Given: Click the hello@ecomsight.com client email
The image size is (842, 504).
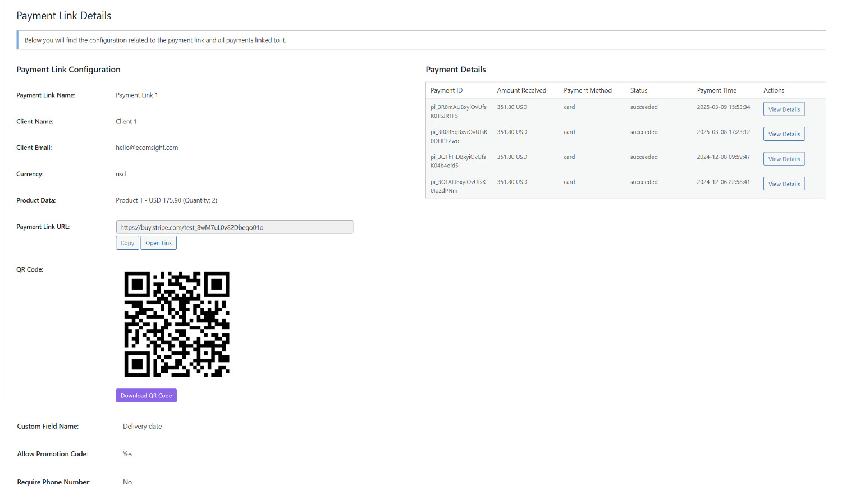Looking at the screenshot, I should [147, 148].
